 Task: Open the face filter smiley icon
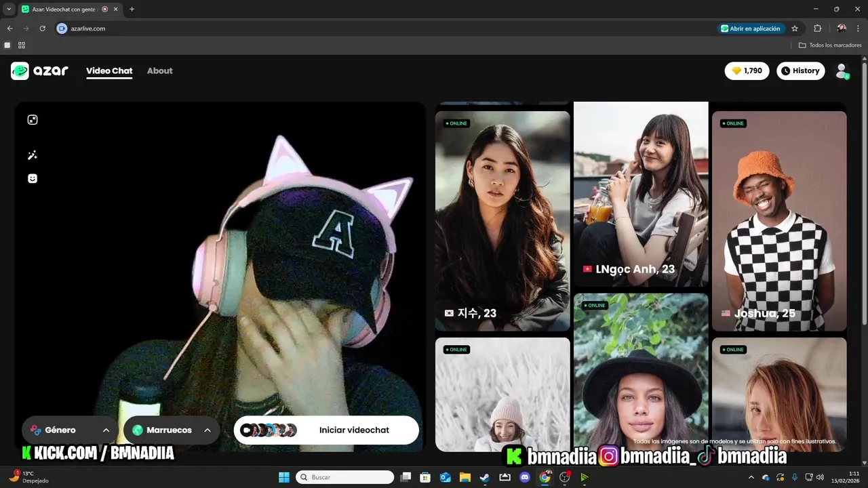point(33,178)
